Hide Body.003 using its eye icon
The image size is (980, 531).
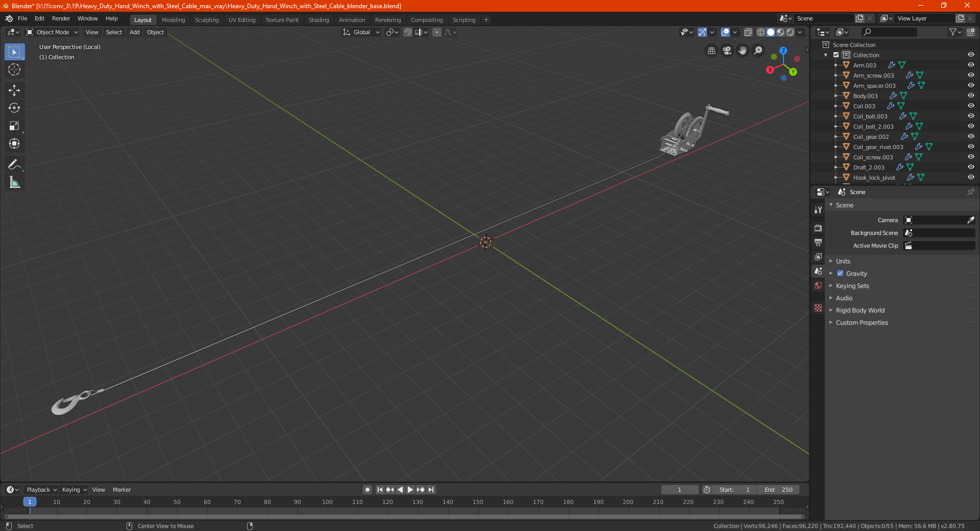point(971,96)
